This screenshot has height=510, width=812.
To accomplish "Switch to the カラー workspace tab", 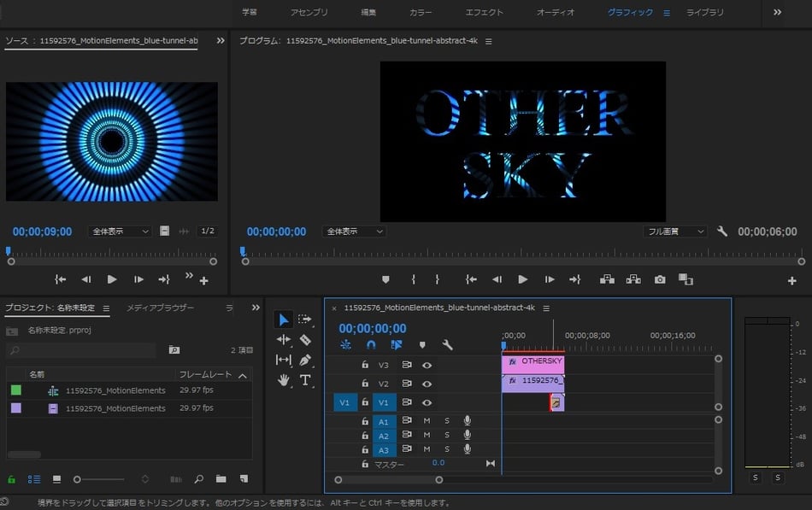I will click(x=421, y=13).
